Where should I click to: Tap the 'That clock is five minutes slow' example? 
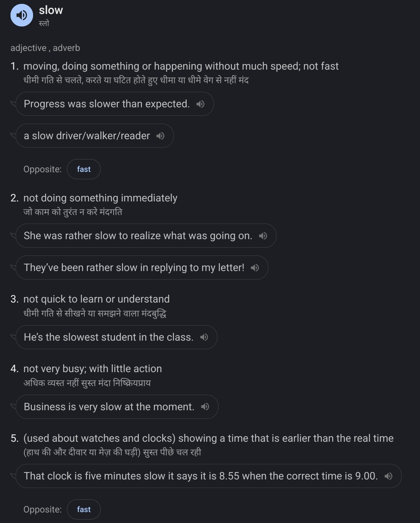[x=200, y=476]
